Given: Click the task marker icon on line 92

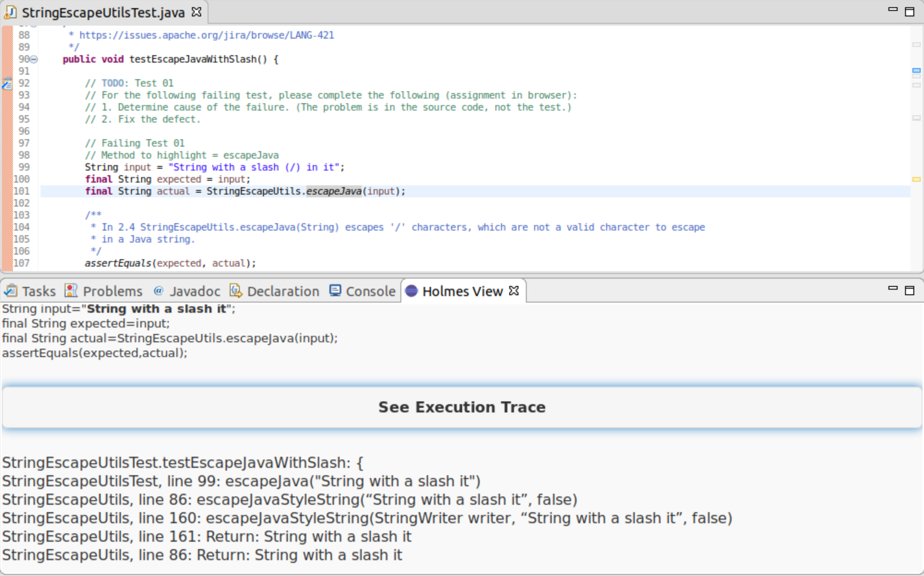Looking at the screenshot, I should point(7,83).
